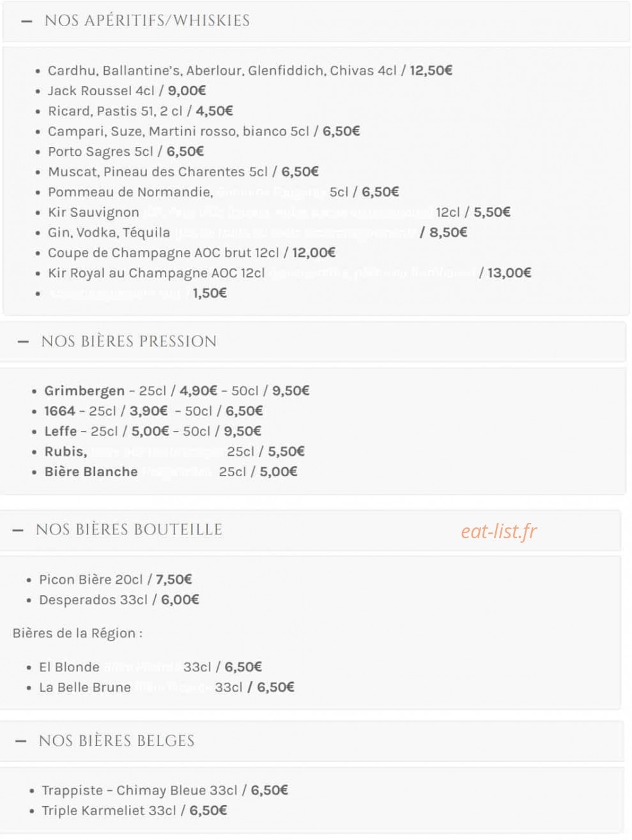Select the Kir Royal au Champagne item
Viewport: 632px width, 840px height.
pyautogui.click(x=289, y=273)
